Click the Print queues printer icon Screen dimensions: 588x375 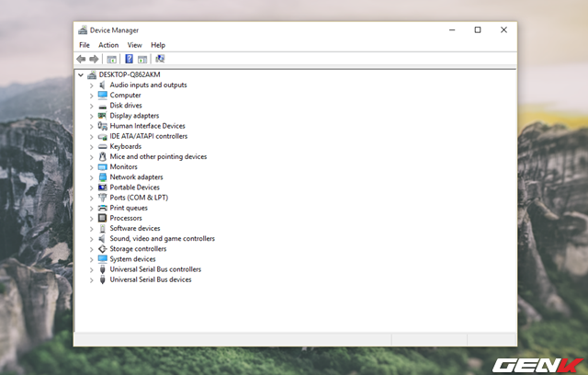click(103, 208)
